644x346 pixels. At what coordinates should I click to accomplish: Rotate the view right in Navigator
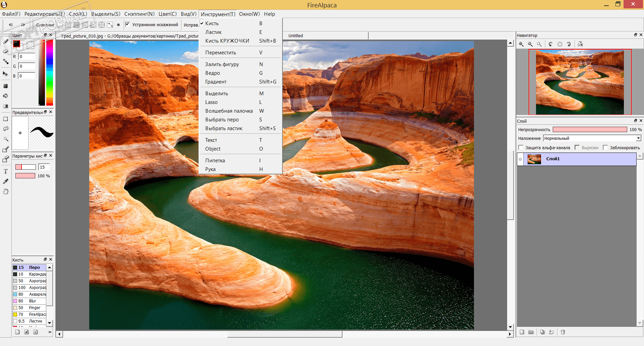pos(569,44)
